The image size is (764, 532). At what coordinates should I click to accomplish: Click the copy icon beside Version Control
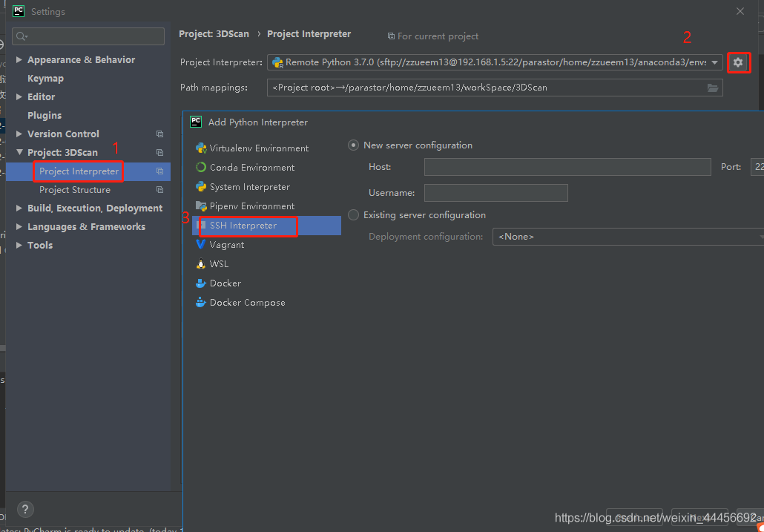coord(159,134)
